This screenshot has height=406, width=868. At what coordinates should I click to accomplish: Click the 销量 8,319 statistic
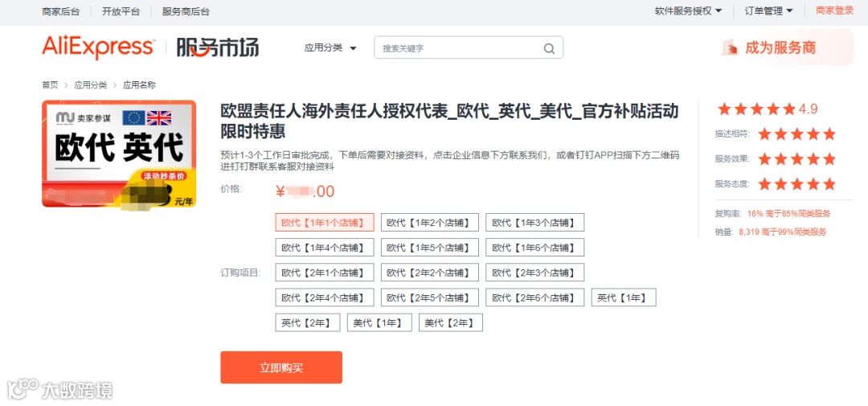[771, 232]
